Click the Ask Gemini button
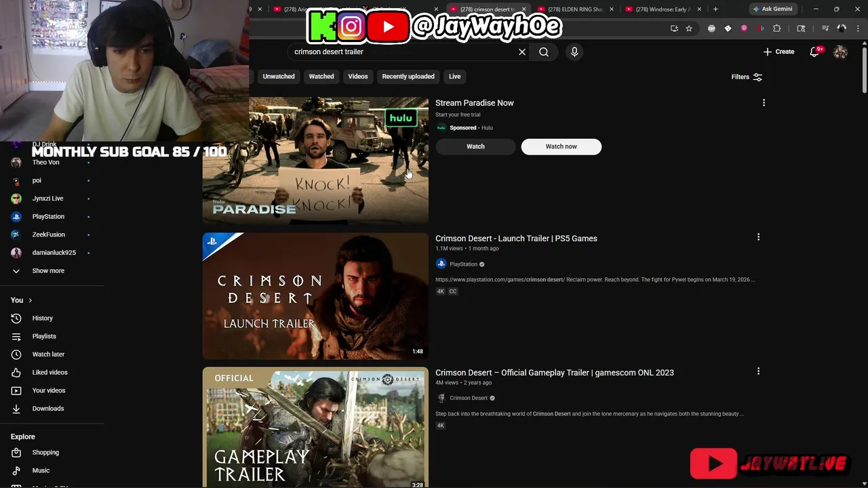The width and height of the screenshot is (868, 488). (x=773, y=9)
